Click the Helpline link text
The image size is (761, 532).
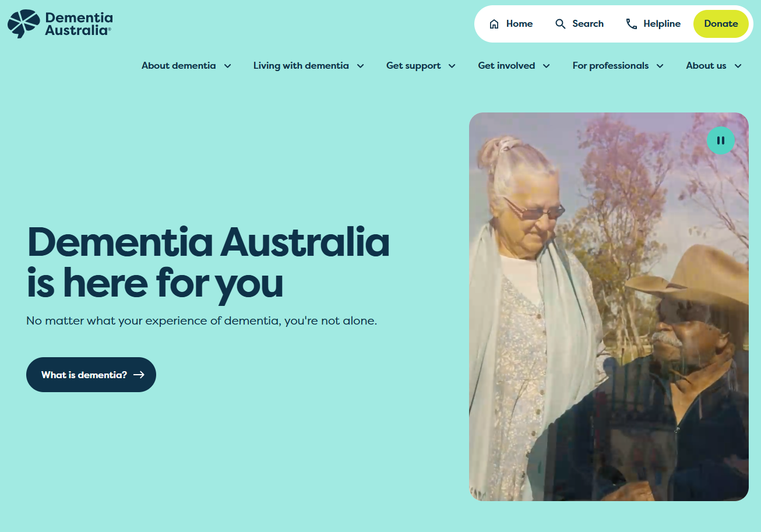pos(662,24)
